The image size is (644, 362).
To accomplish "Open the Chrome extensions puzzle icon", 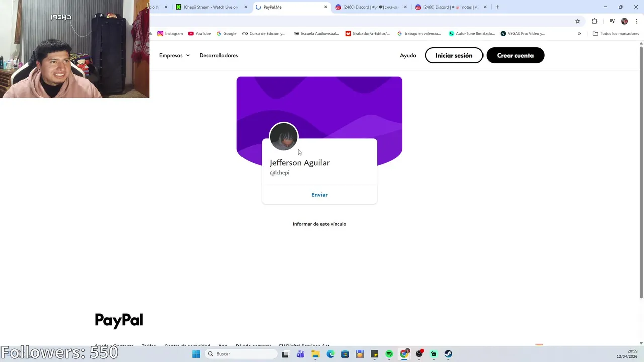I will click(594, 21).
